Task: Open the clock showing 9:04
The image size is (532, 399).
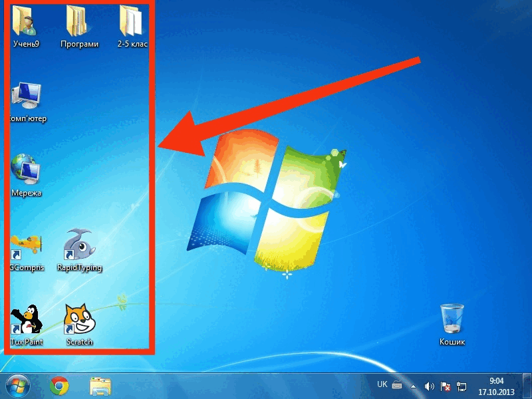Action: 496,386
